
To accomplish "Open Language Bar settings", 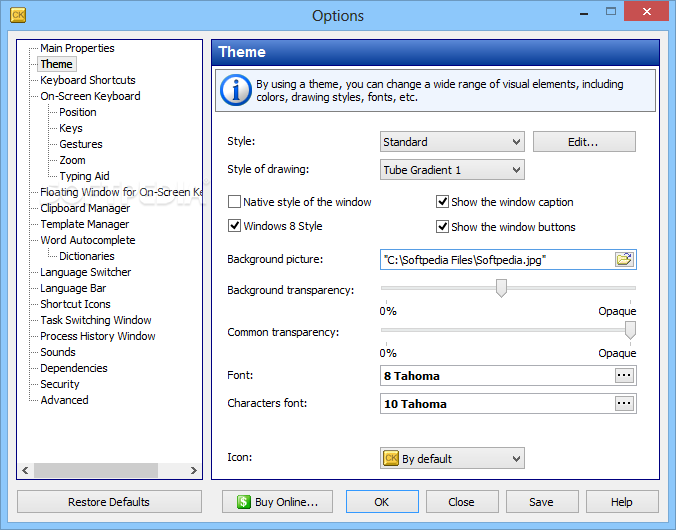I will pyautogui.click(x=73, y=288).
